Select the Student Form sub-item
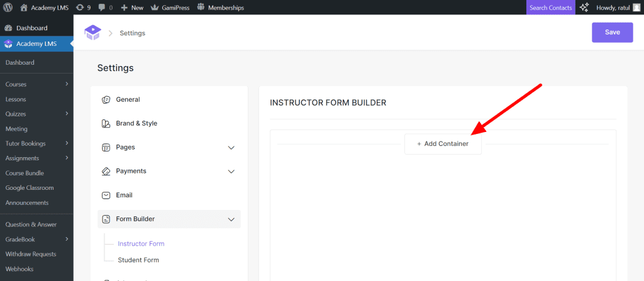The height and width of the screenshot is (281, 644). click(x=138, y=260)
